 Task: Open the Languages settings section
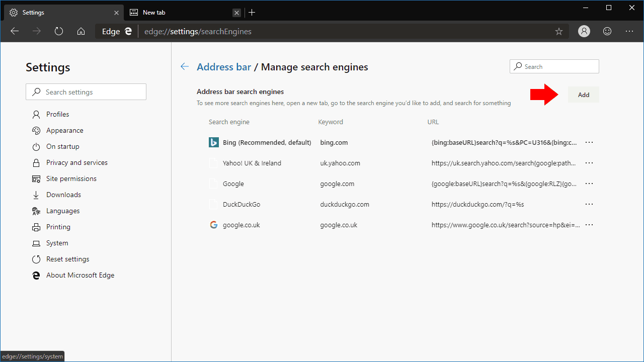(x=63, y=211)
